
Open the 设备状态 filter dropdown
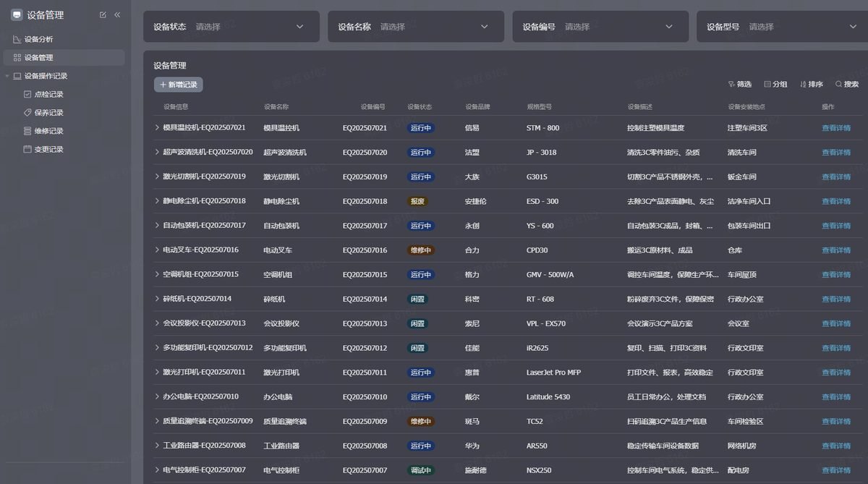click(x=231, y=27)
